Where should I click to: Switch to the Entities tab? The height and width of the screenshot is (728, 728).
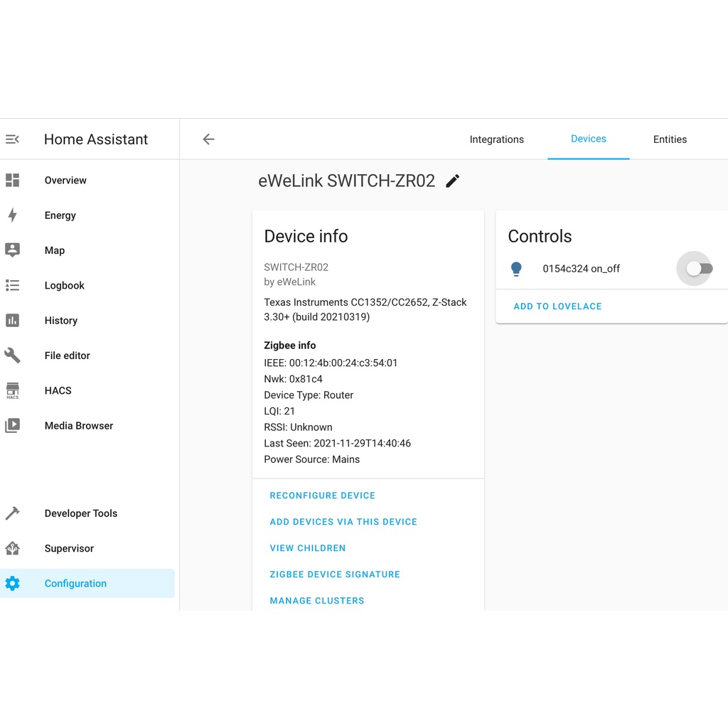pos(670,139)
